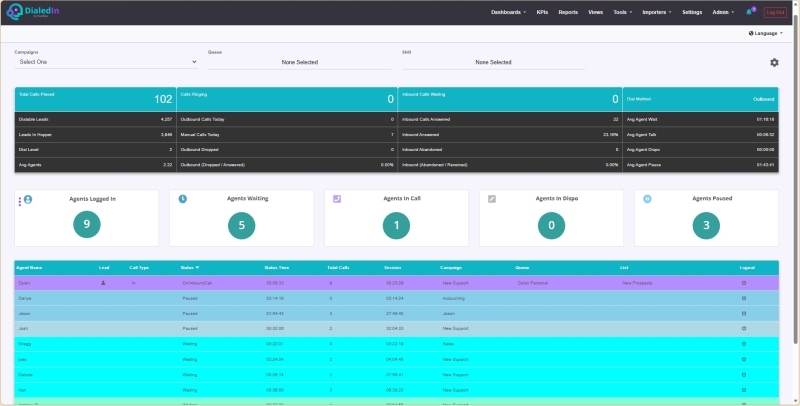Click the Dialable Leads stat row
The image size is (800, 406).
click(95, 119)
